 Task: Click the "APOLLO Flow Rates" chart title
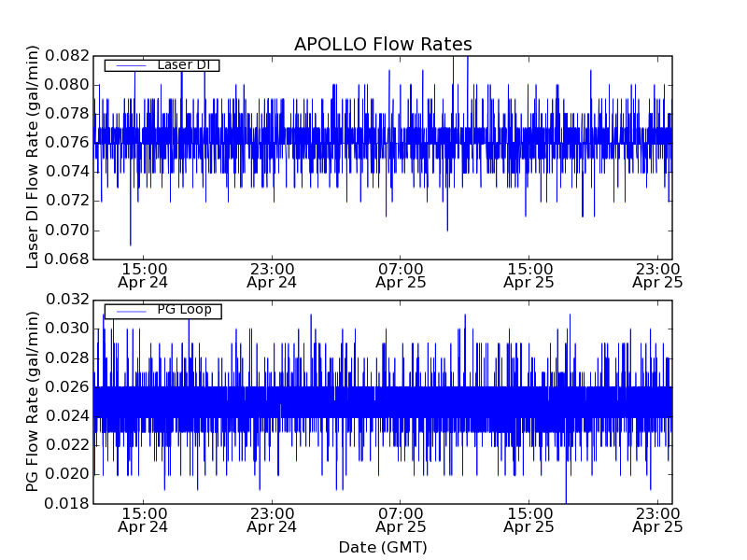[383, 44]
